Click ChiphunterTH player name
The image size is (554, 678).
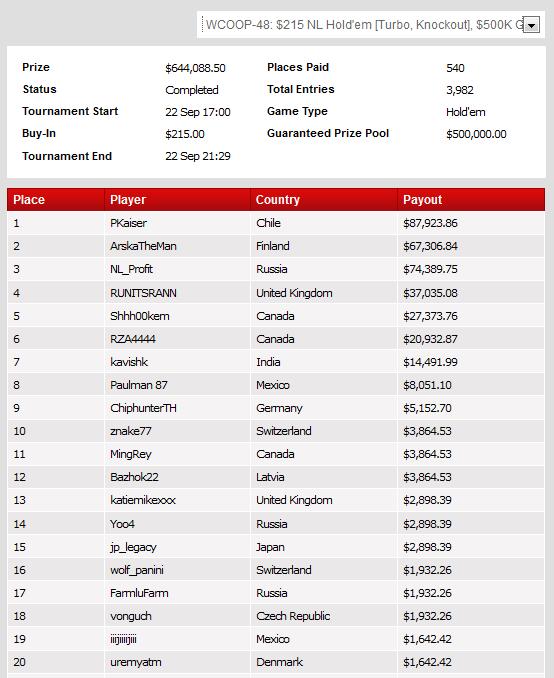coord(143,408)
